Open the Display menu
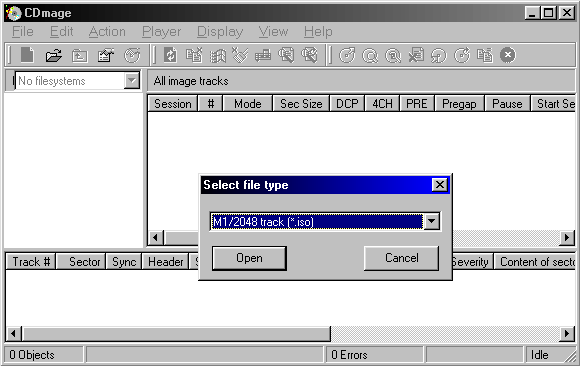The height and width of the screenshot is (366, 580). pyautogui.click(x=220, y=32)
